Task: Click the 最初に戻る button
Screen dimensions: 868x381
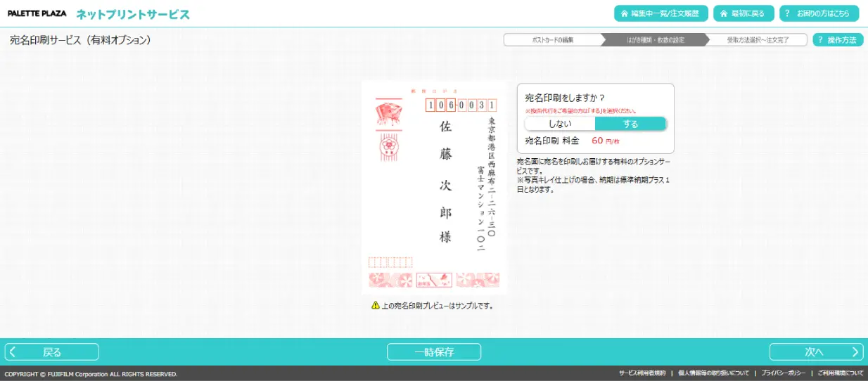Action: pos(743,13)
